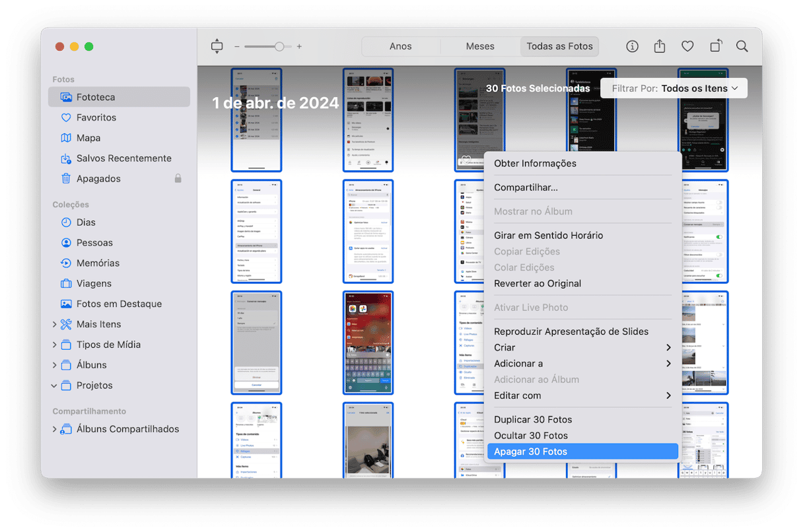Expand the Álbuns section

point(54,365)
